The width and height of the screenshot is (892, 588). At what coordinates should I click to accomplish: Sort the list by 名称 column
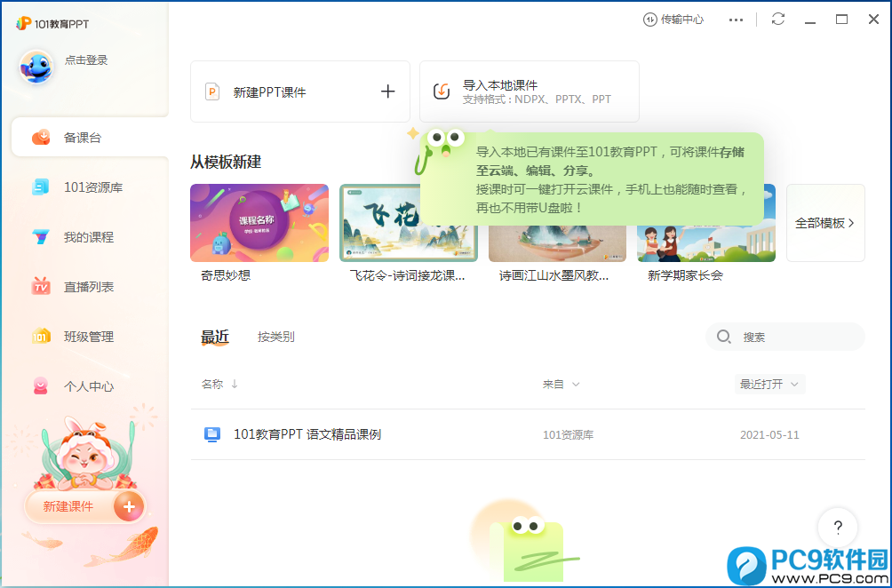(219, 385)
